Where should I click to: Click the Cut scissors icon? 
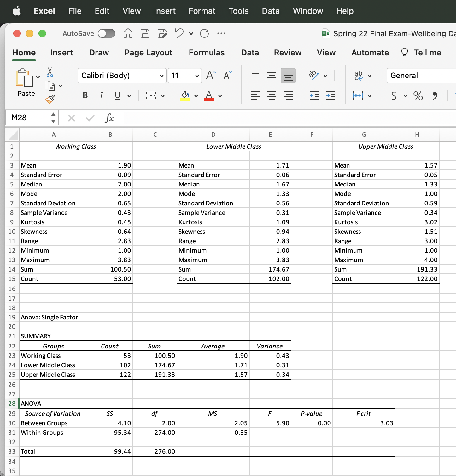click(50, 72)
